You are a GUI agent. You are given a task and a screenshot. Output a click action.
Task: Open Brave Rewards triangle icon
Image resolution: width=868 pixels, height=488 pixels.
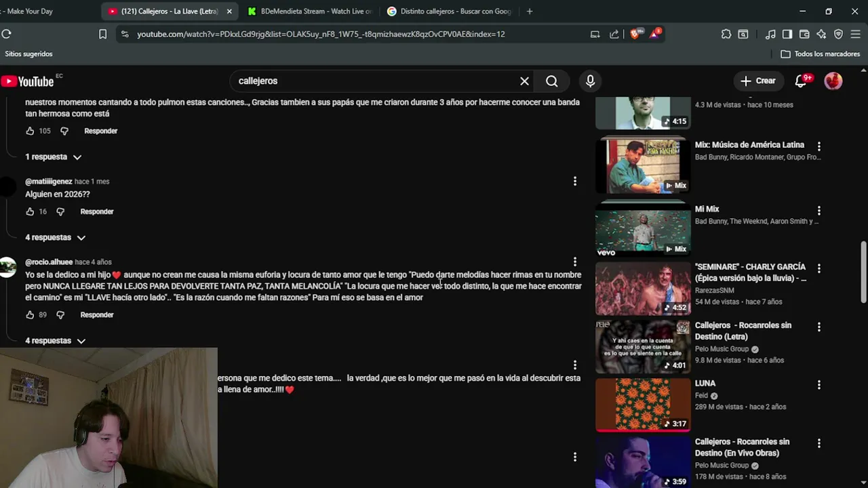coord(655,34)
